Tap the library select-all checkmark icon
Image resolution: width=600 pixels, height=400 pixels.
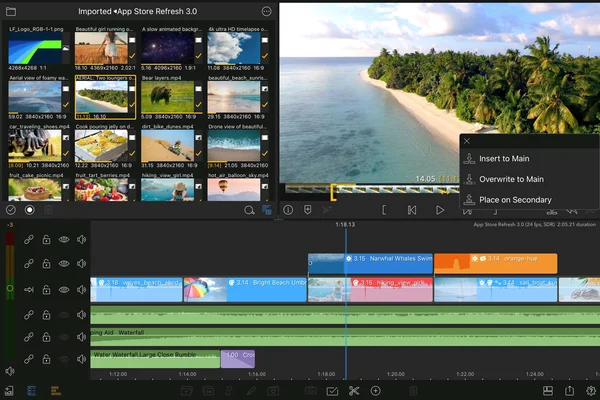(11, 210)
